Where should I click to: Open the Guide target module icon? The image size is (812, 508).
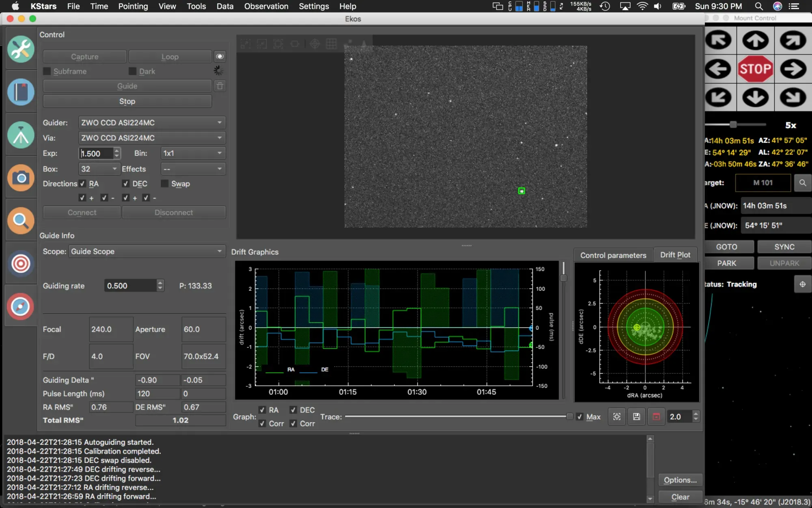point(21,264)
